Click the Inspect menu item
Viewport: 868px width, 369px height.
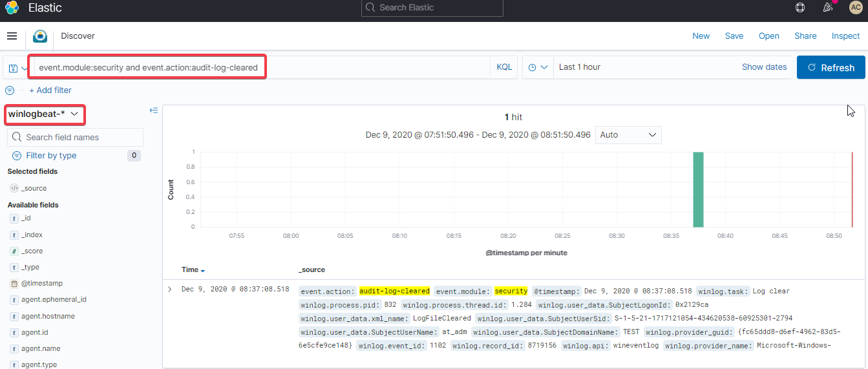pyautogui.click(x=845, y=36)
